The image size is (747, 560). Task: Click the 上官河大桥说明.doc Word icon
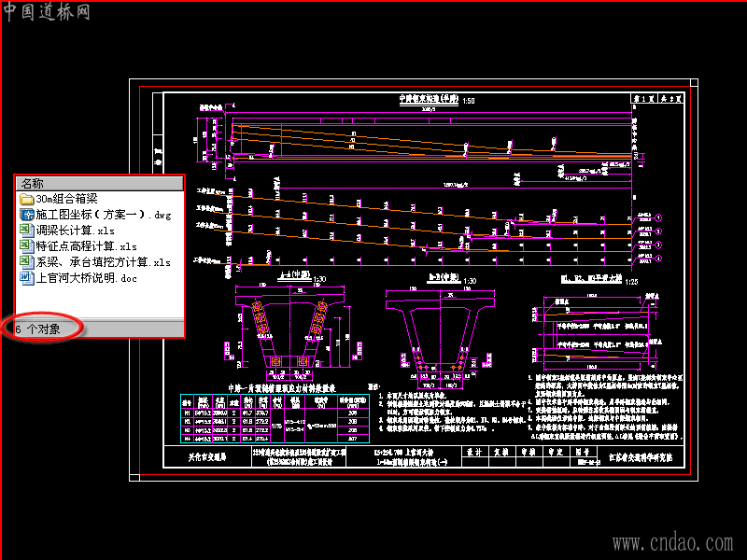point(26,277)
